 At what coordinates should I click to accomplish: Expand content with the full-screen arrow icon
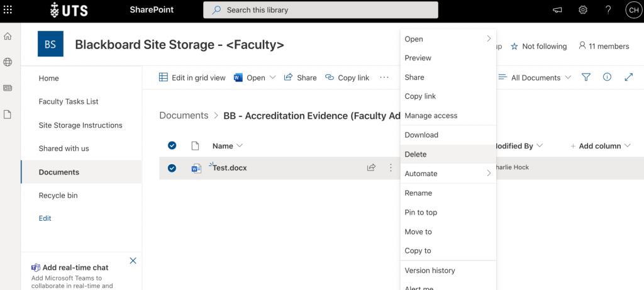click(628, 77)
